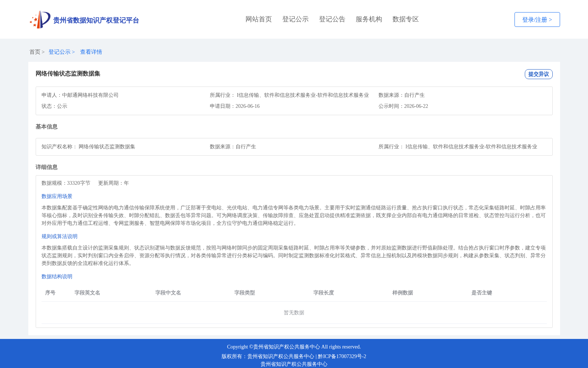
Task: Click the 规则或算法说明 heading
Action: pyautogui.click(x=60, y=236)
